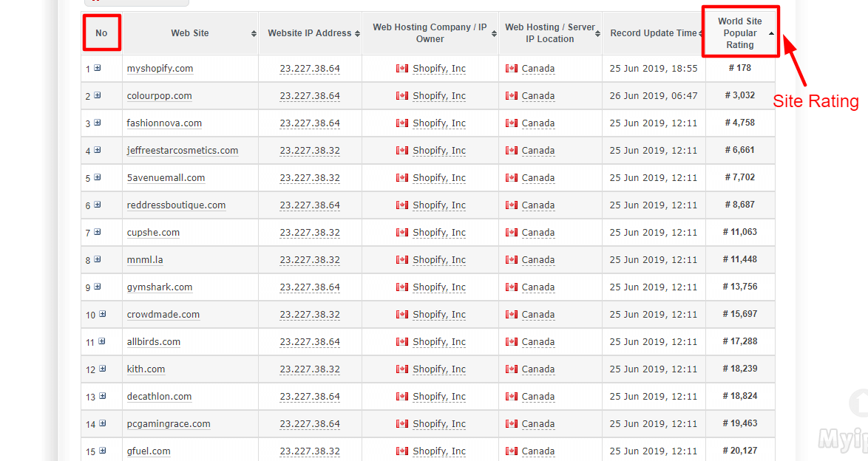Expand row 10 plus icon for crowdmade.com
This screenshot has width=868, height=461.
[103, 314]
